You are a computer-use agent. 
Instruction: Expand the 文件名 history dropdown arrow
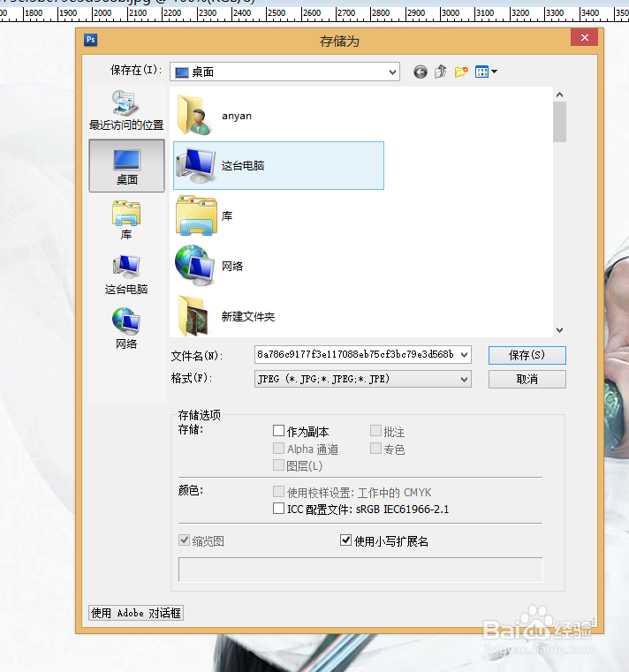464,355
